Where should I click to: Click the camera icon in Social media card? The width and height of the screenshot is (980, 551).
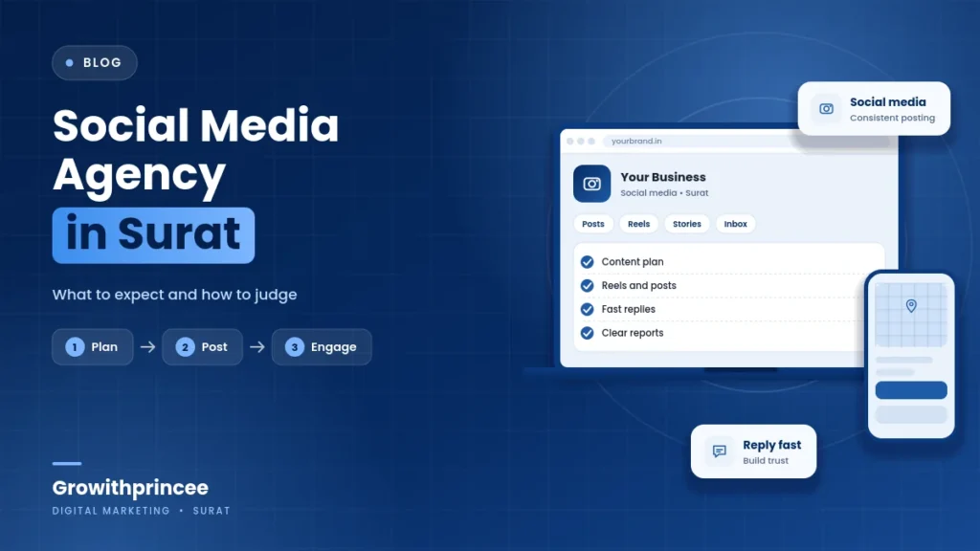826,109
